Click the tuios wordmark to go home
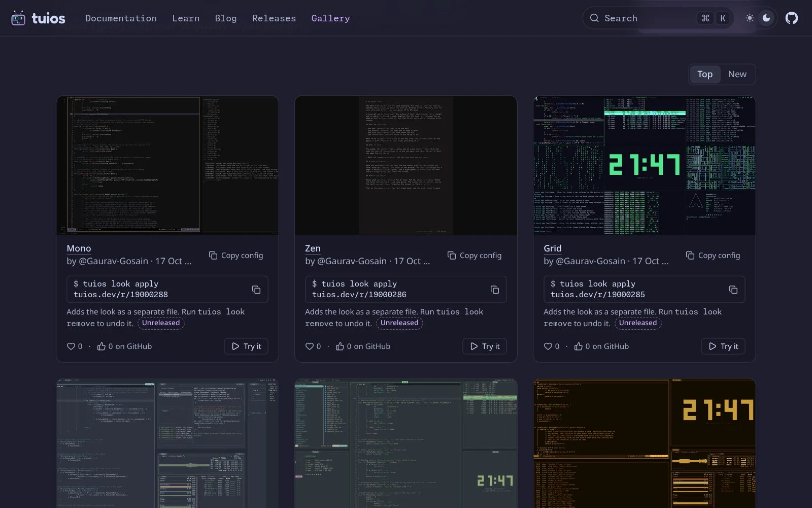812x508 pixels. 48,19
